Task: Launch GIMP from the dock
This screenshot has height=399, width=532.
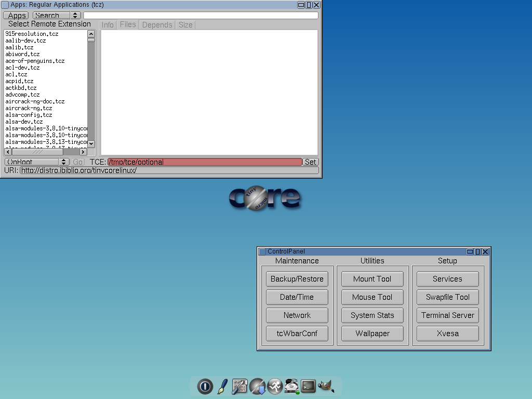Action: (326, 386)
